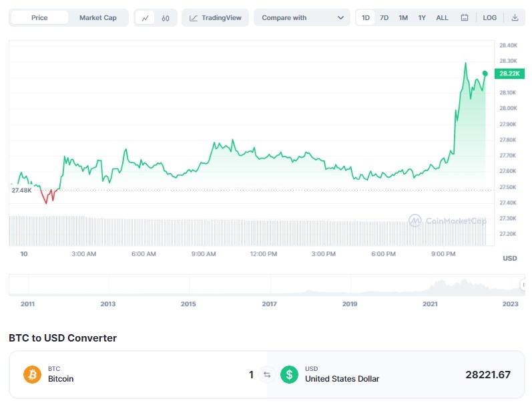Switch to the Market Cap tab
The image size is (532, 405).
pyautogui.click(x=97, y=17)
